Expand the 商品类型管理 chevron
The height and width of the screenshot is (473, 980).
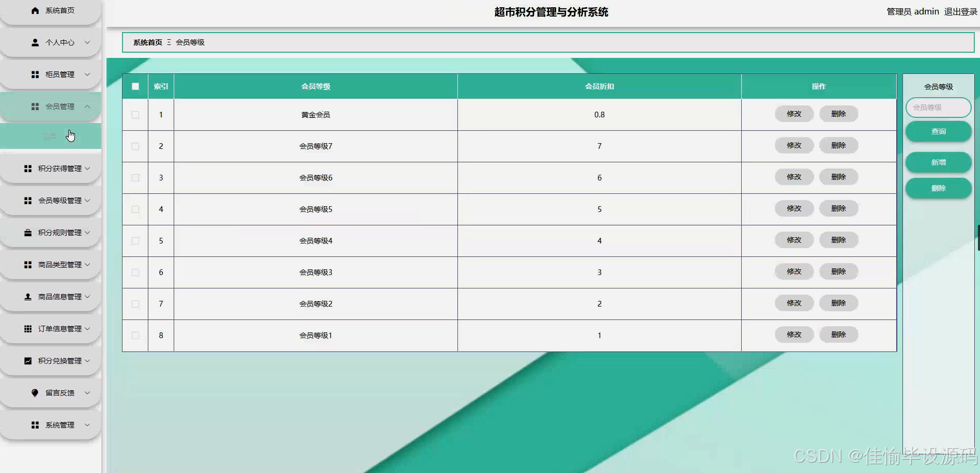coord(87,265)
